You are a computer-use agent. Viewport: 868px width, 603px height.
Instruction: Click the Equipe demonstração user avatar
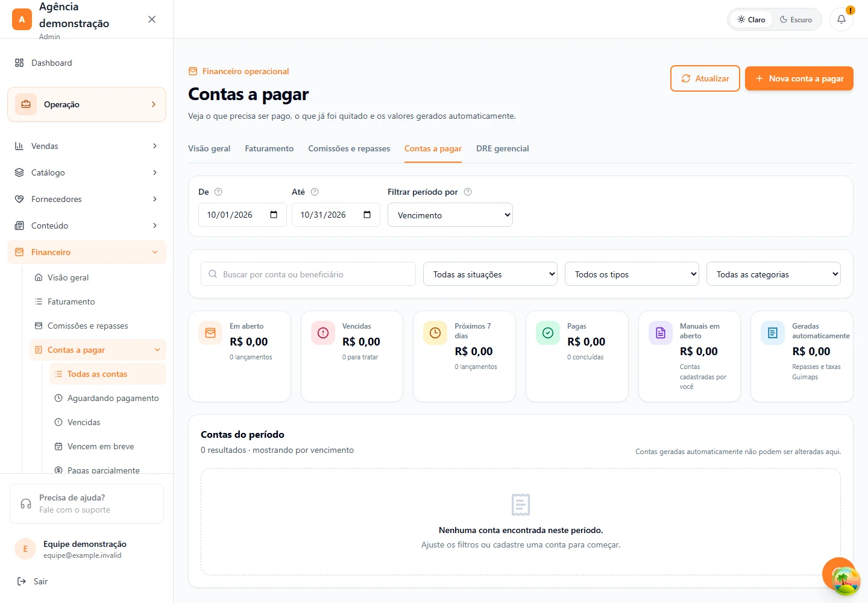25,549
